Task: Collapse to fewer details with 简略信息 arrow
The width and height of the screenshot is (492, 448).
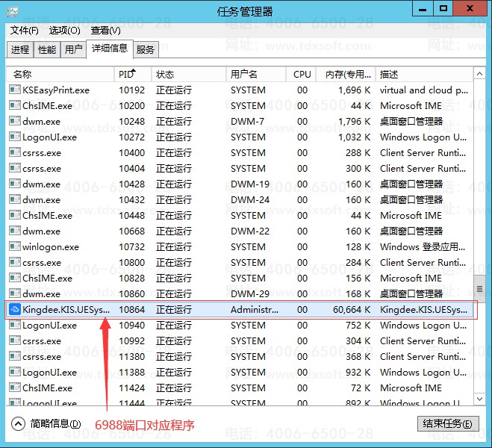Action: point(18,424)
